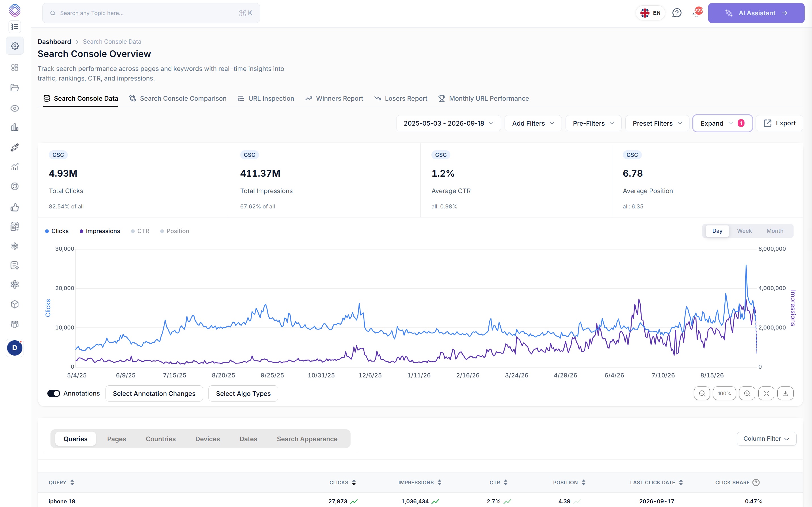Open the date range dropdown

448,123
